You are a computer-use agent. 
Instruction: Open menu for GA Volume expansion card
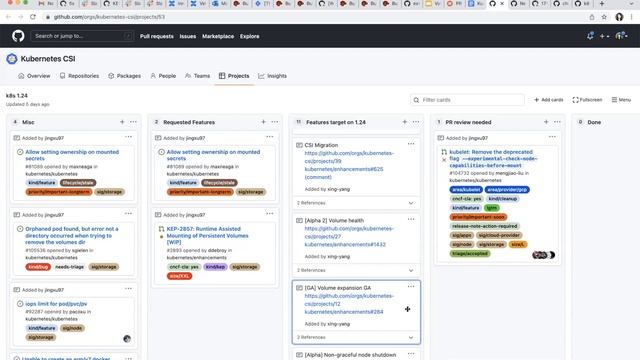(411, 287)
